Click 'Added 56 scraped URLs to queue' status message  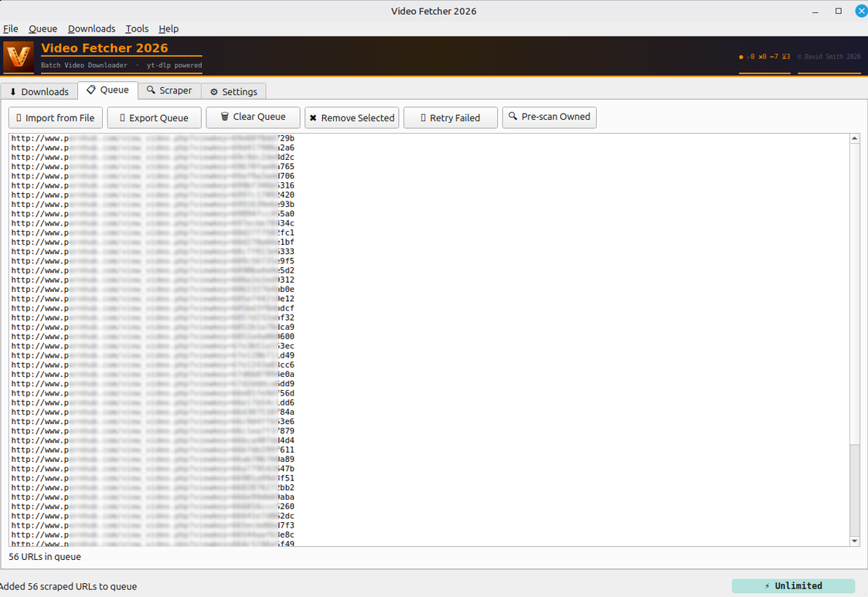(67, 586)
